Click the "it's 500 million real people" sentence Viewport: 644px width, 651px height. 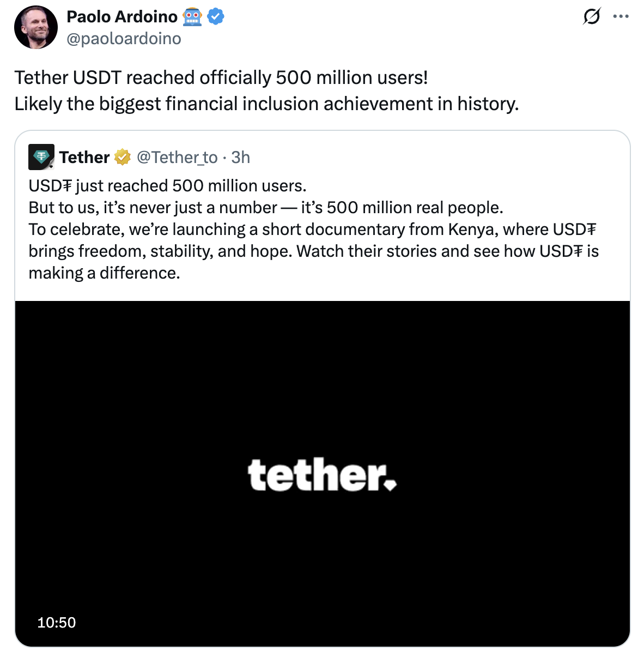[x=402, y=208]
